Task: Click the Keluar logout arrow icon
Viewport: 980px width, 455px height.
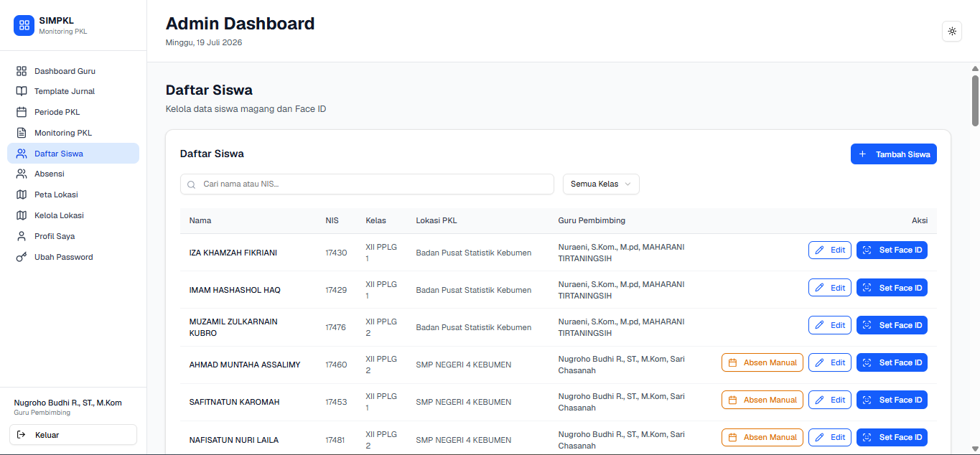Action: (x=21, y=435)
